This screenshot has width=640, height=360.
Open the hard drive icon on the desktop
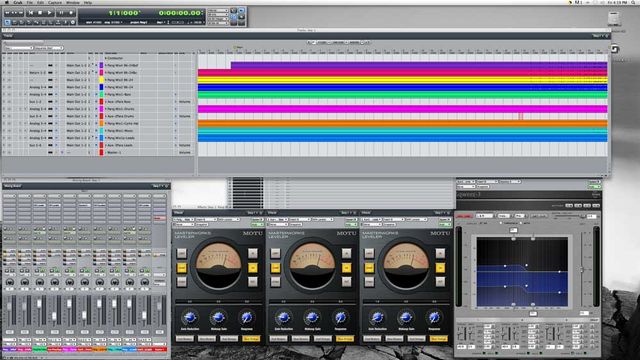(x=613, y=19)
